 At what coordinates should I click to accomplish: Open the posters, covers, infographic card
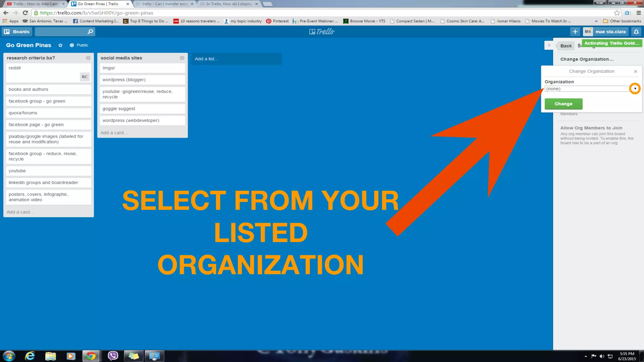pyautogui.click(x=48, y=197)
